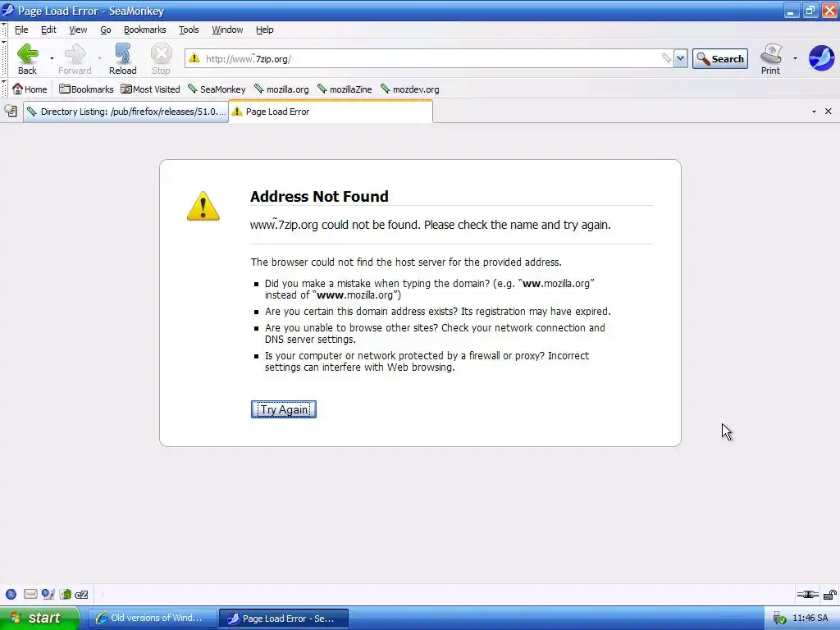Click the taskbar clock 11:46 SA
The width and height of the screenshot is (840, 630).
(810, 619)
